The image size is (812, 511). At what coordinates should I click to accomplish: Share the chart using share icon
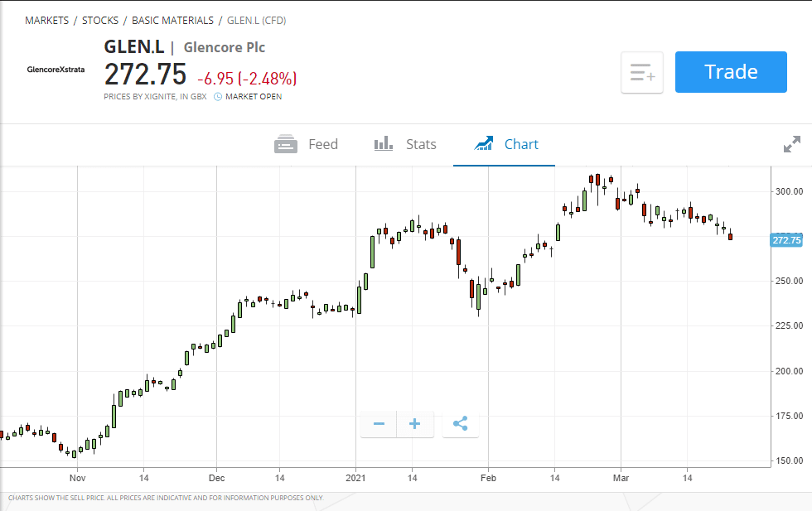pyautogui.click(x=461, y=424)
